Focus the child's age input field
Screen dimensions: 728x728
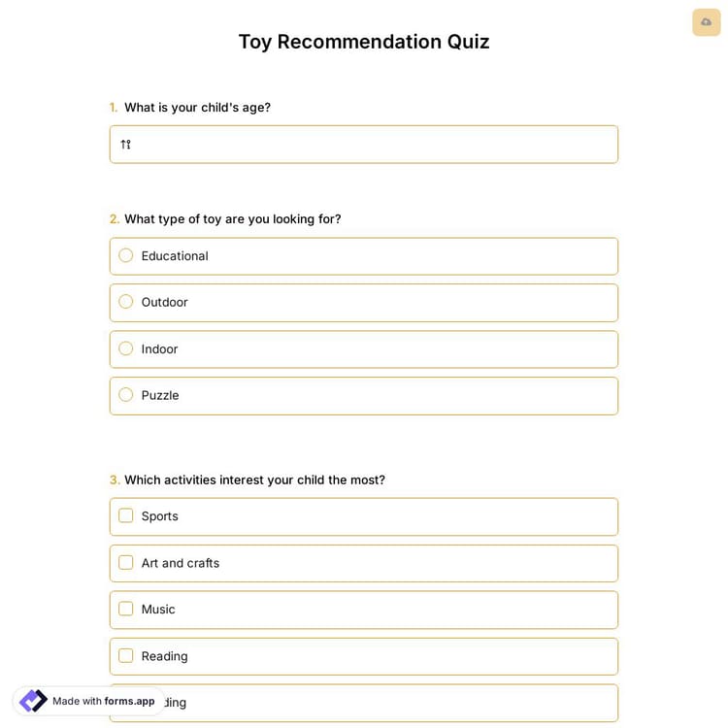pyautogui.click(x=374, y=145)
